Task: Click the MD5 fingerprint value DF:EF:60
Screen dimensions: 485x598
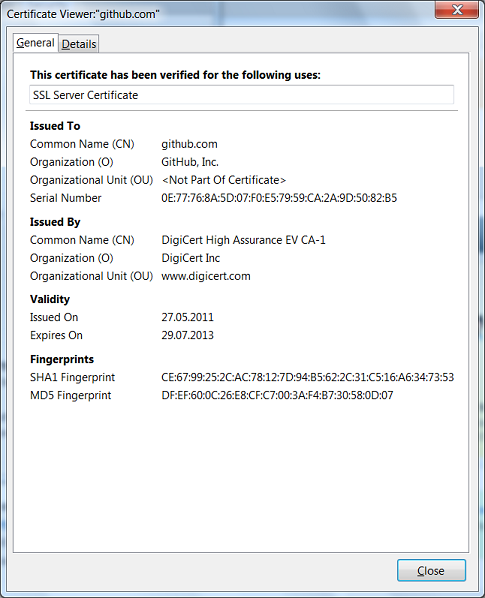Action: click(x=277, y=395)
